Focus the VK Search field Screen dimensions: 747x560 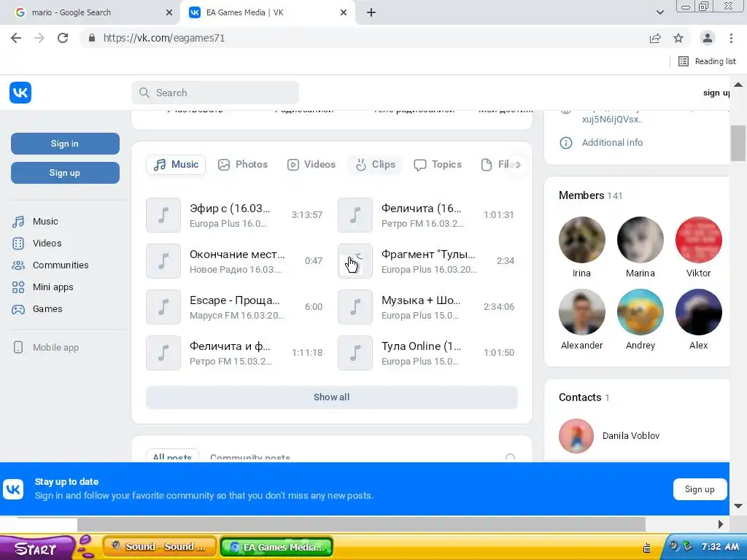215,93
